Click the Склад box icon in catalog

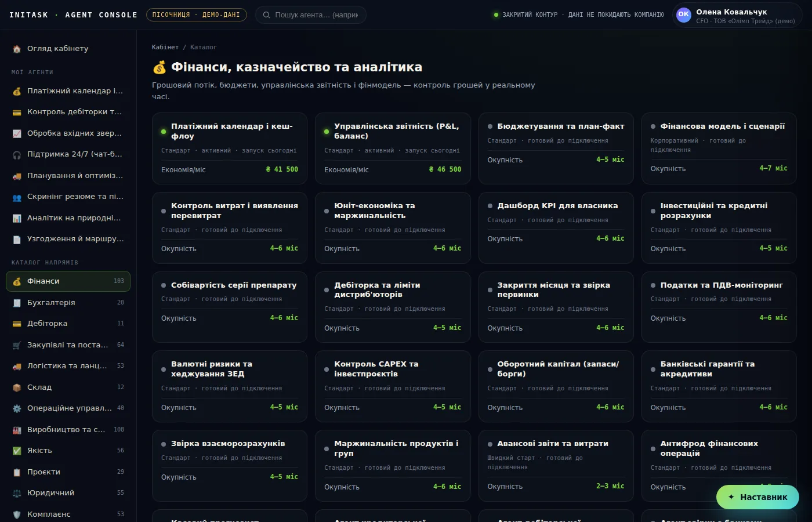17,387
